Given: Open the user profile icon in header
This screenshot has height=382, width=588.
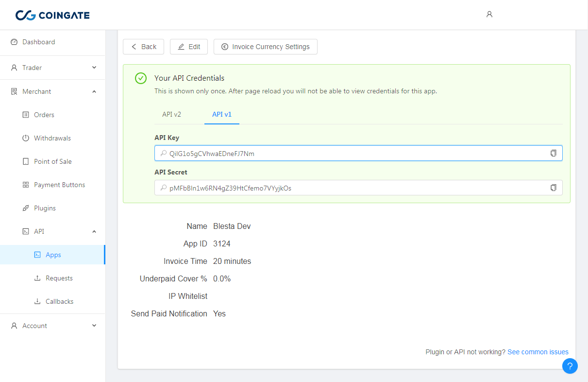Looking at the screenshot, I should pos(489,15).
